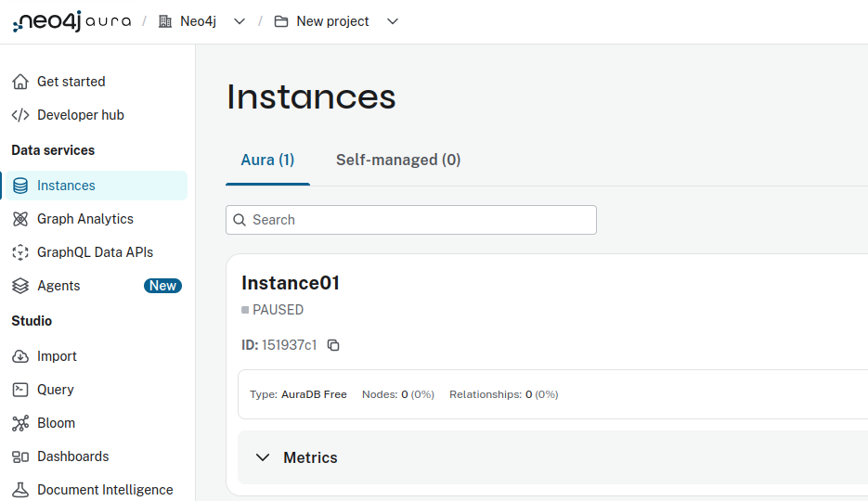Click the 'Nodes: 0 (0%)' value
The image size is (868, 501).
click(398, 395)
